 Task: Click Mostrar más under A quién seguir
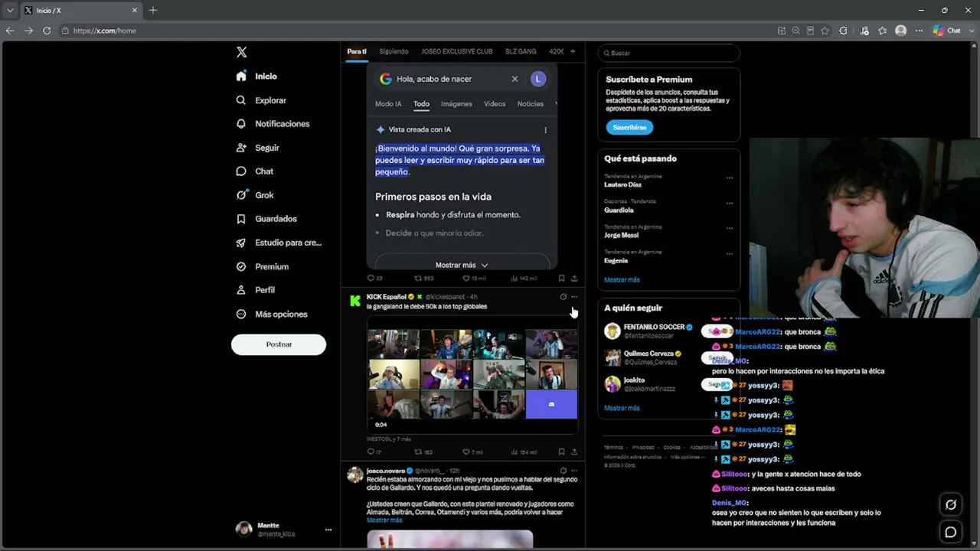[622, 408]
